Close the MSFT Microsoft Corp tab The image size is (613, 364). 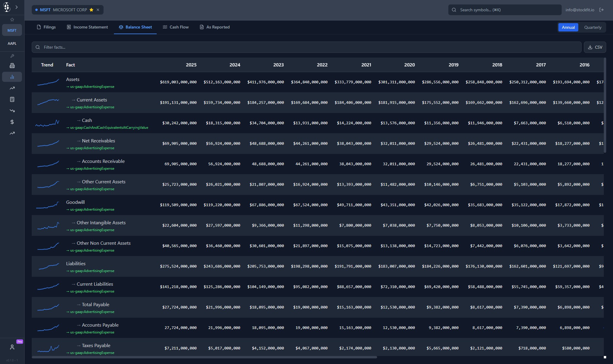98,10
